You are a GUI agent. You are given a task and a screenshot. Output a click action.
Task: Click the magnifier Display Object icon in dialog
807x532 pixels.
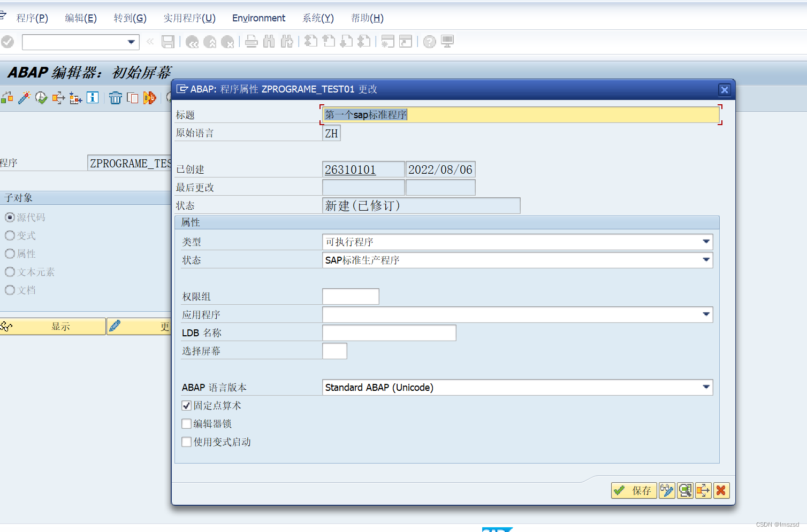[685, 490]
